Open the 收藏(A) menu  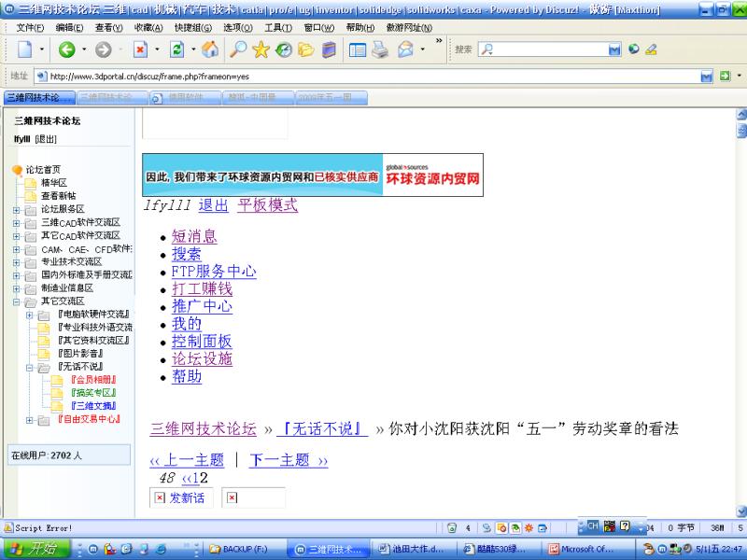click(148, 28)
